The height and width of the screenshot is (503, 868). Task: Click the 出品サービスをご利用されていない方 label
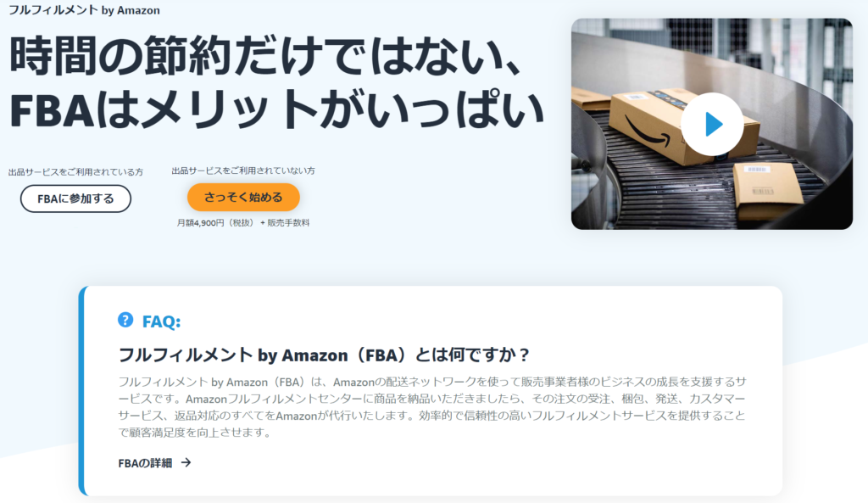(x=243, y=171)
